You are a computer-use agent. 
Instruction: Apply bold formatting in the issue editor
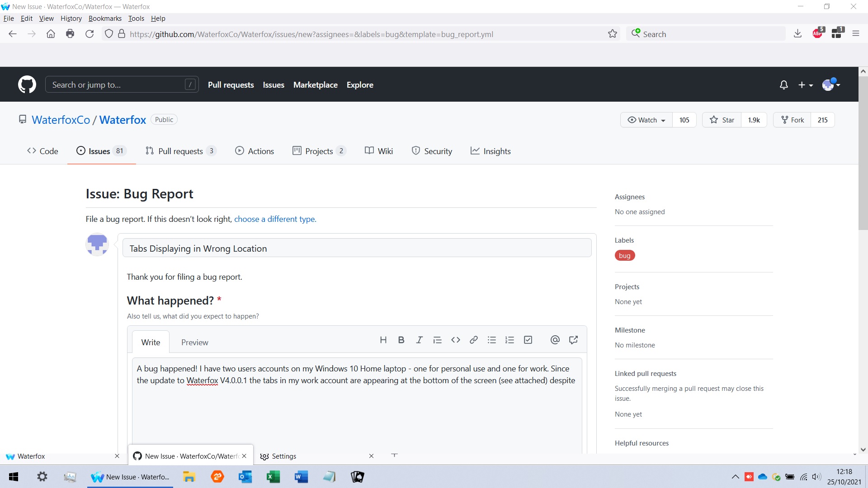pyautogui.click(x=401, y=340)
